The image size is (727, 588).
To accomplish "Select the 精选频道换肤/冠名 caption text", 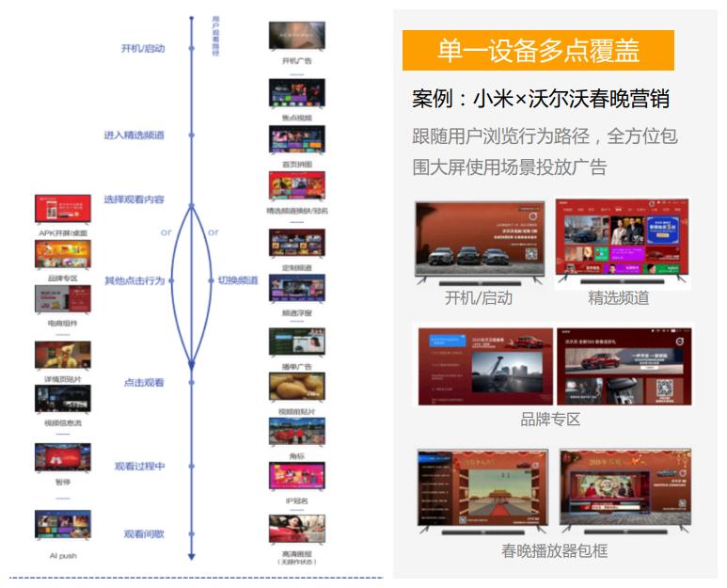I will (297, 211).
